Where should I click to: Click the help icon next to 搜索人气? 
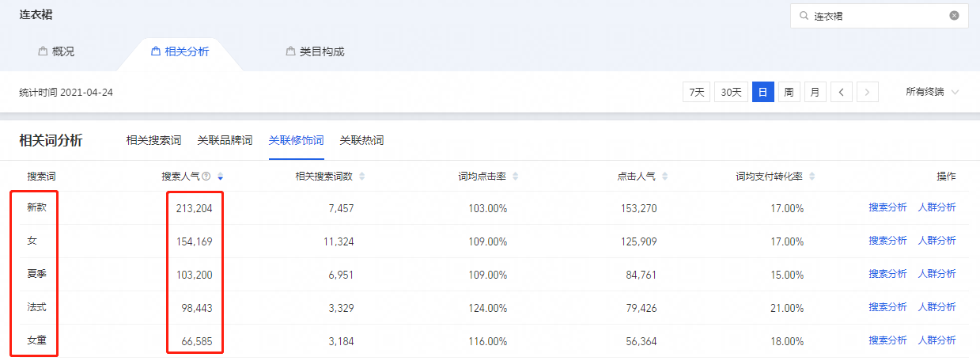pos(206,177)
